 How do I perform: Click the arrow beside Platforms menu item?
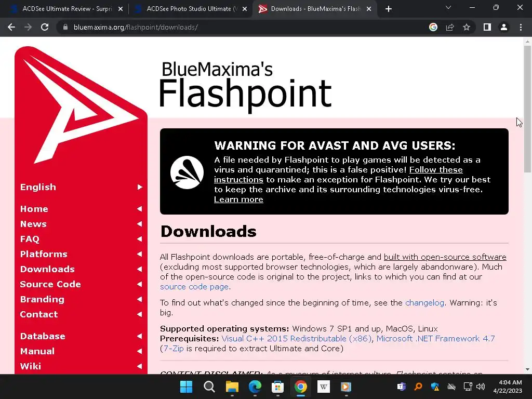click(x=139, y=254)
